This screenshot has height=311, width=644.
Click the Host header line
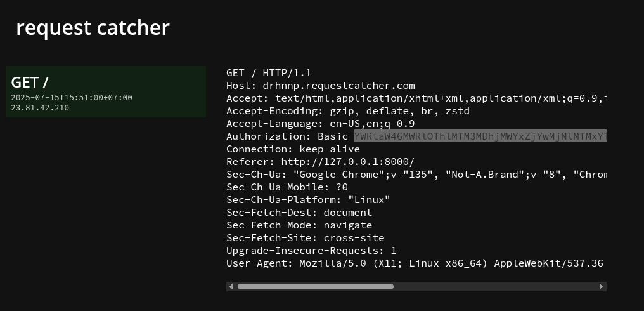click(x=320, y=86)
